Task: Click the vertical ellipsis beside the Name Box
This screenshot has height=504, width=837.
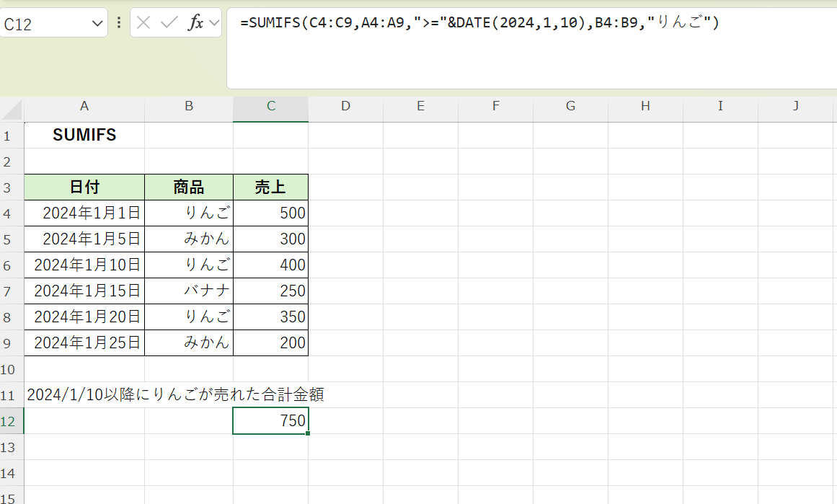Action: [x=118, y=22]
